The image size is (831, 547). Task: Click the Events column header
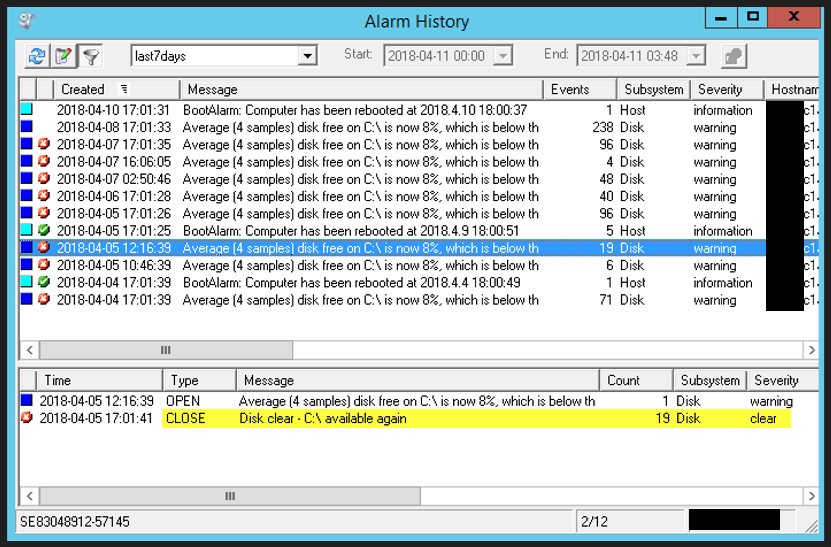578,89
